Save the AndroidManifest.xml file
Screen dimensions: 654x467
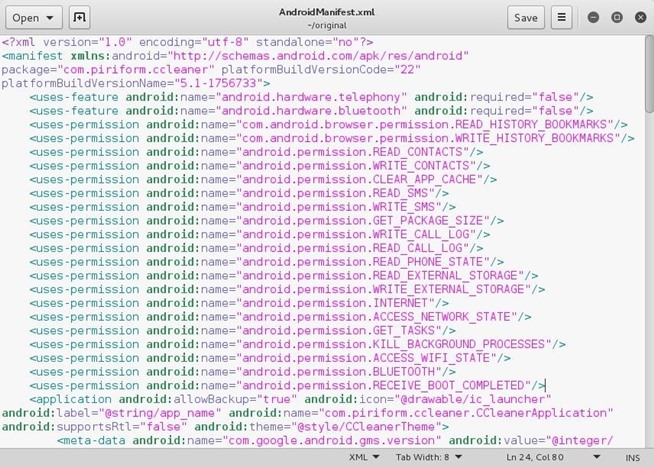pyautogui.click(x=524, y=18)
